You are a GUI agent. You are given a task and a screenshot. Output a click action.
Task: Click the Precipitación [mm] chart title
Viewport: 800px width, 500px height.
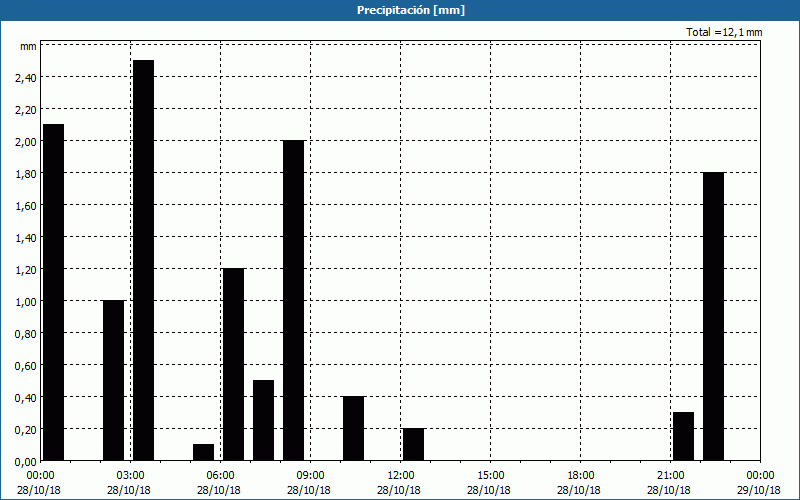[411, 10]
